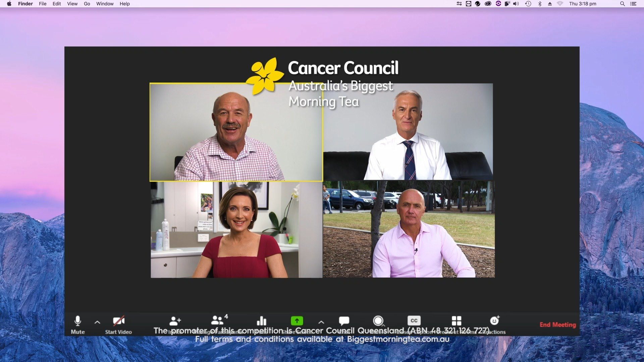Click the eject menu bar icon
The width and height of the screenshot is (644, 362).
(x=550, y=4)
